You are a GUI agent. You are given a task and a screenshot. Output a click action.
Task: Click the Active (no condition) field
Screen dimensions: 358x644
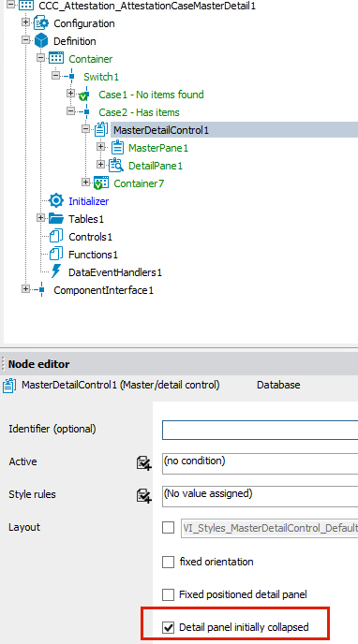261,463
